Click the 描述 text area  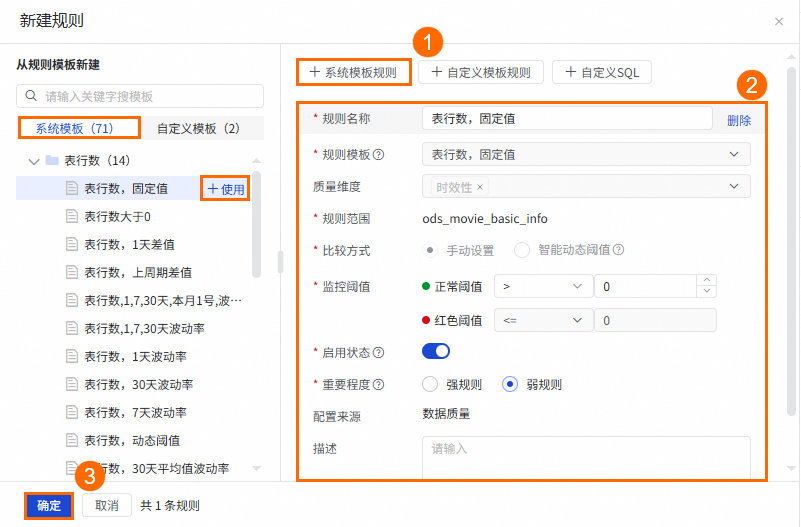pyautogui.click(x=586, y=458)
